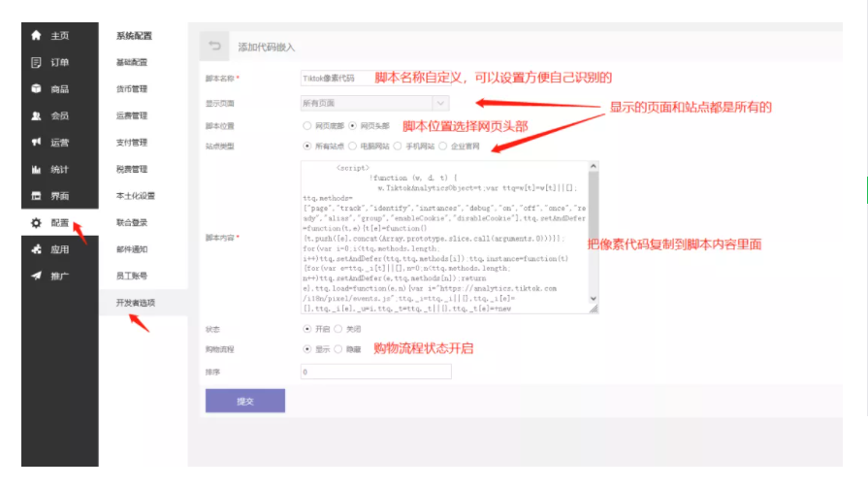Click the home icon beside 主页
Viewport: 868px width, 488px height.
pos(36,36)
